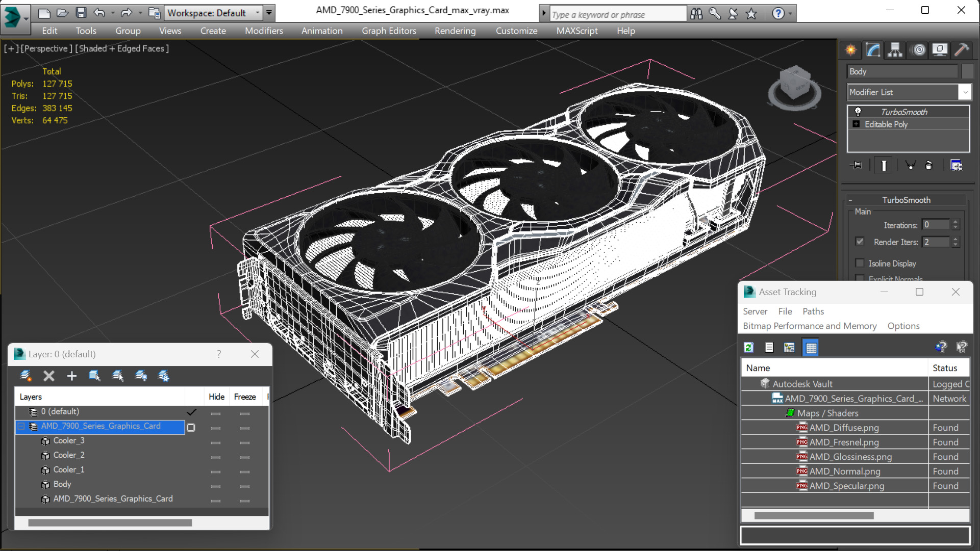This screenshot has height=551, width=980.
Task: Click Create New Layer icon
Action: coord(26,376)
